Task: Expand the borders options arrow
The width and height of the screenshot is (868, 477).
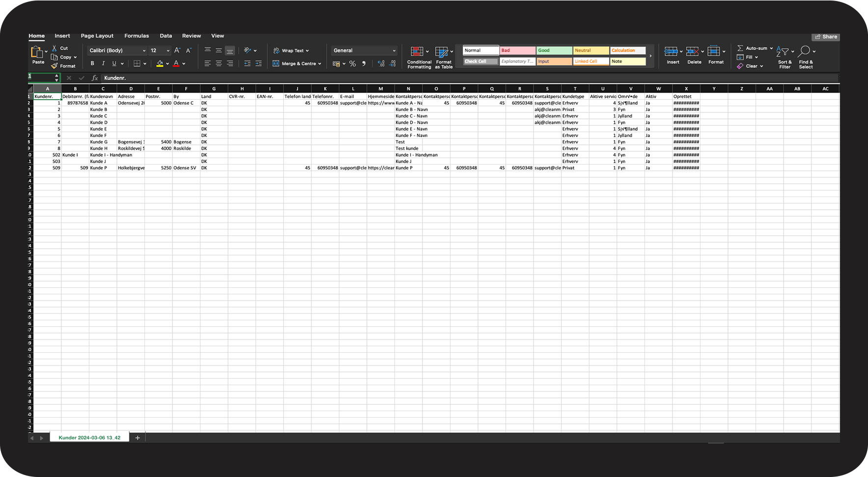Action: [x=145, y=64]
